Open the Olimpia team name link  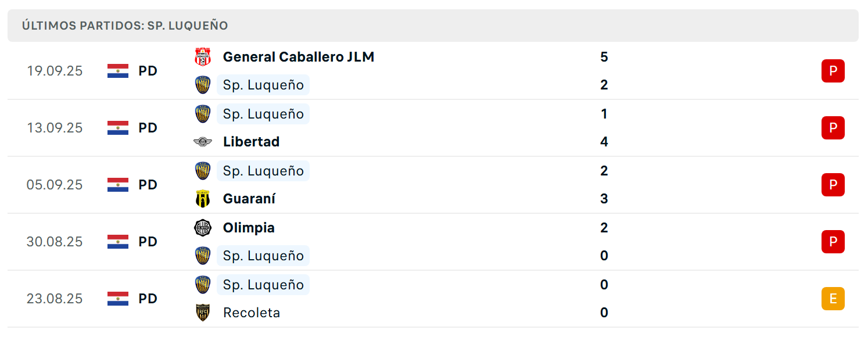pyautogui.click(x=249, y=228)
